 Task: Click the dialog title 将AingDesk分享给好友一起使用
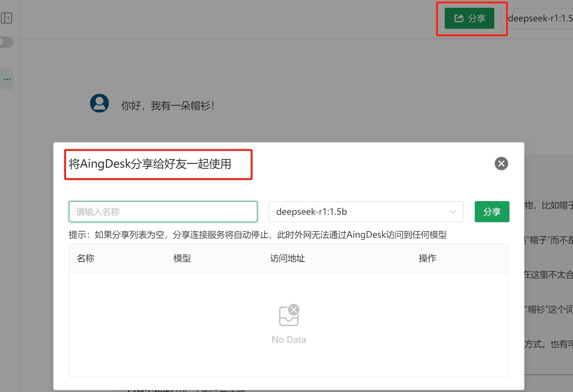(150, 164)
